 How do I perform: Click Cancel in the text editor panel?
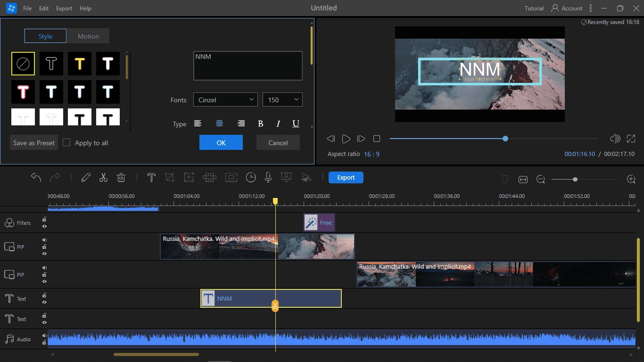pos(278,142)
